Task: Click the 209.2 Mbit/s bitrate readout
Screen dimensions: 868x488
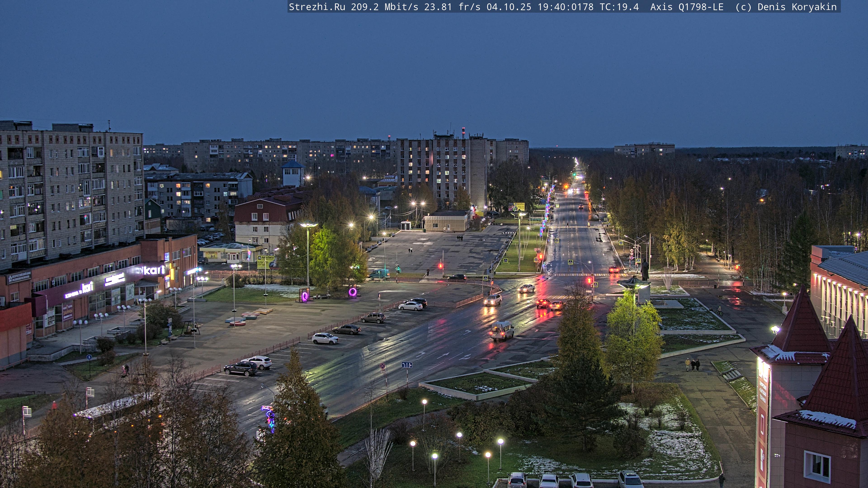Action: click(384, 7)
